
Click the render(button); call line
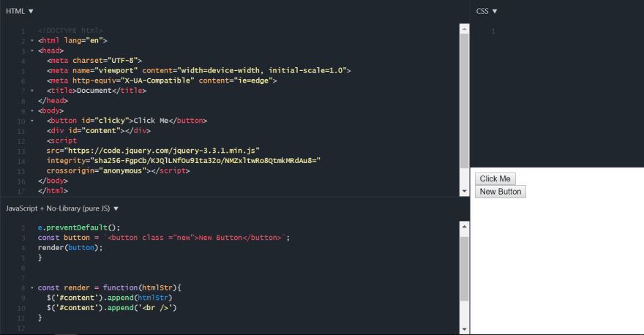[70, 247]
